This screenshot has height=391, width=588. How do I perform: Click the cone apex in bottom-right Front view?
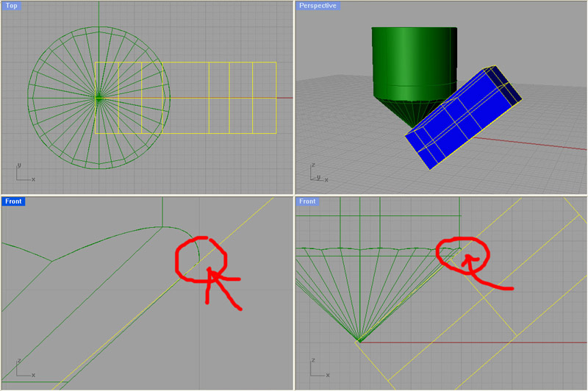coord(359,341)
